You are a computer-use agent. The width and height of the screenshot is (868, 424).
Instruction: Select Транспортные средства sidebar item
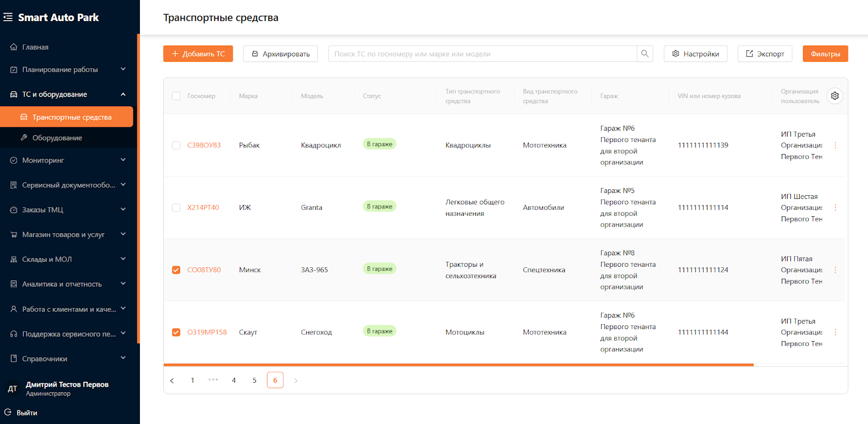(x=72, y=117)
